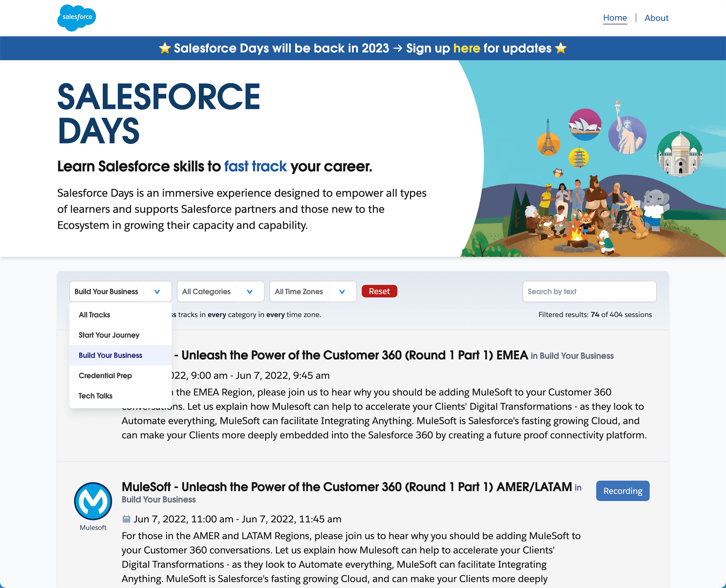Image resolution: width=726 pixels, height=588 pixels.
Task: Select All Tracks from the dropdown list
Action: coord(120,315)
